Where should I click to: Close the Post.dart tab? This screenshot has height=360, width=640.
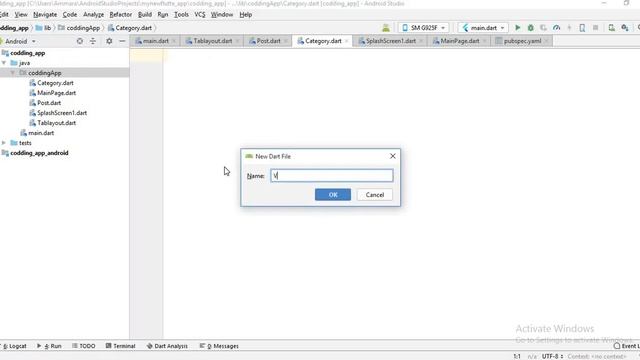(286, 41)
